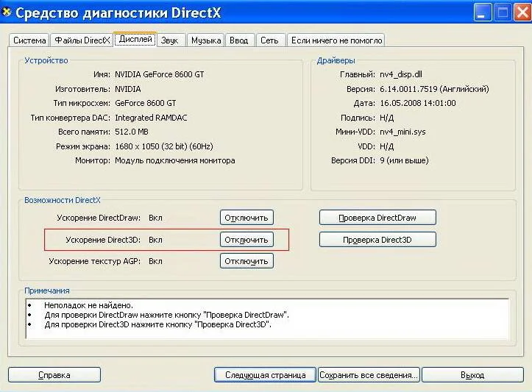Click total memory value 512.0 MB
Viewport: 532px width, 392px height.
[x=132, y=132]
